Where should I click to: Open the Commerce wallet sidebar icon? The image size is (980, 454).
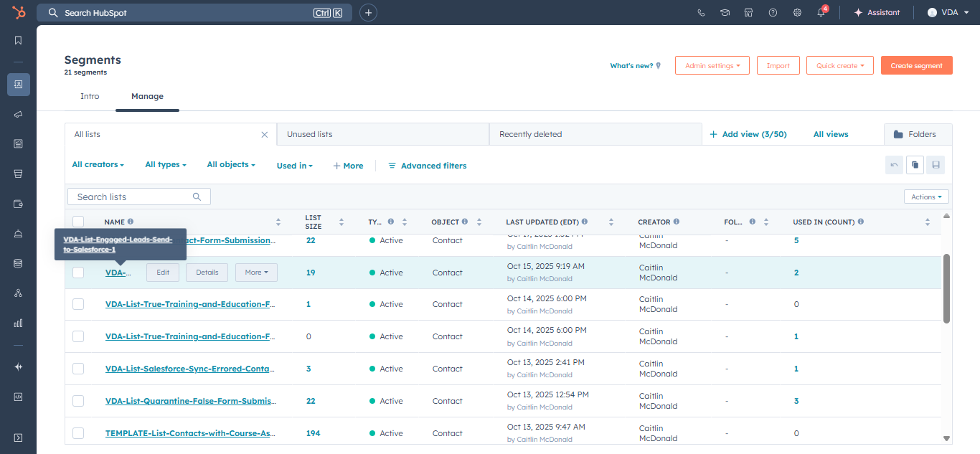pyautogui.click(x=18, y=204)
